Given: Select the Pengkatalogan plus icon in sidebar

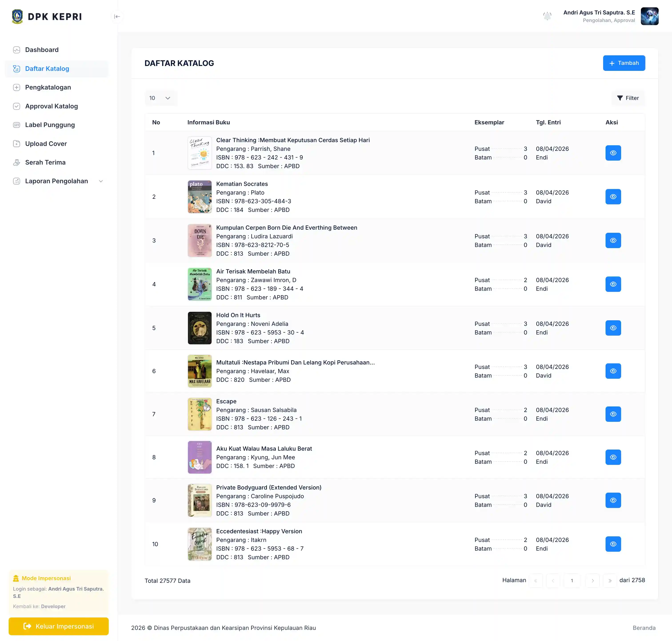Looking at the screenshot, I should tap(17, 87).
